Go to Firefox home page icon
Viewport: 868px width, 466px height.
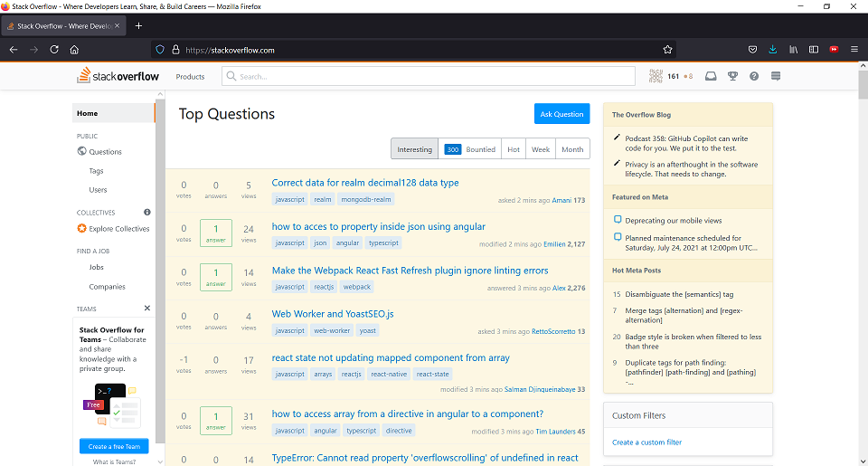coord(74,50)
